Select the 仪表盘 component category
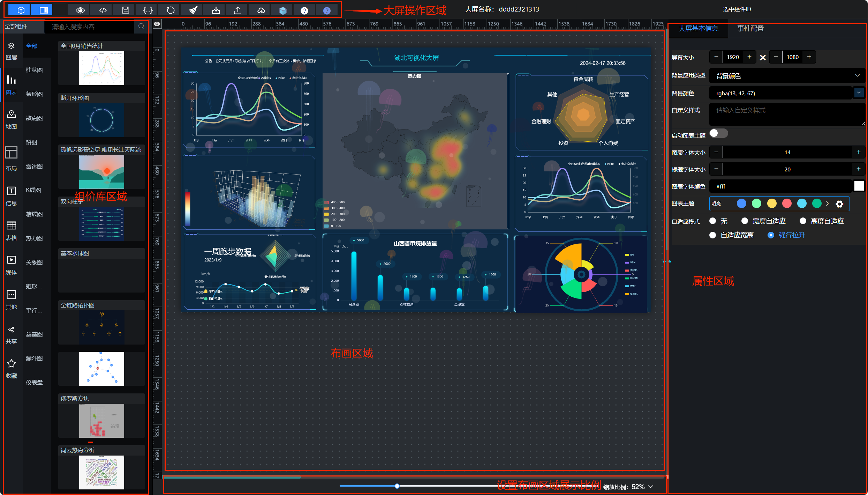The width and height of the screenshot is (868, 495). click(34, 382)
